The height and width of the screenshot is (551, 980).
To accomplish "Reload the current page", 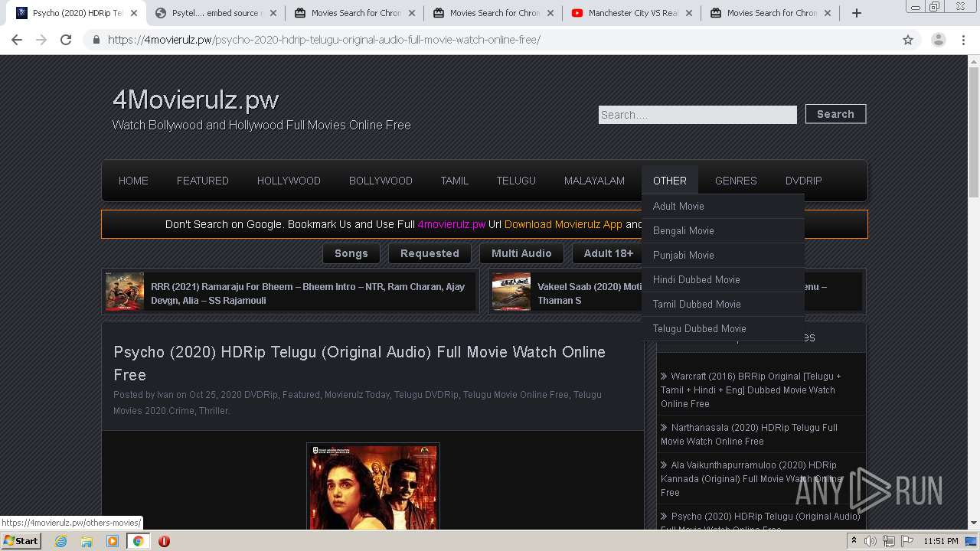I will [x=66, y=40].
